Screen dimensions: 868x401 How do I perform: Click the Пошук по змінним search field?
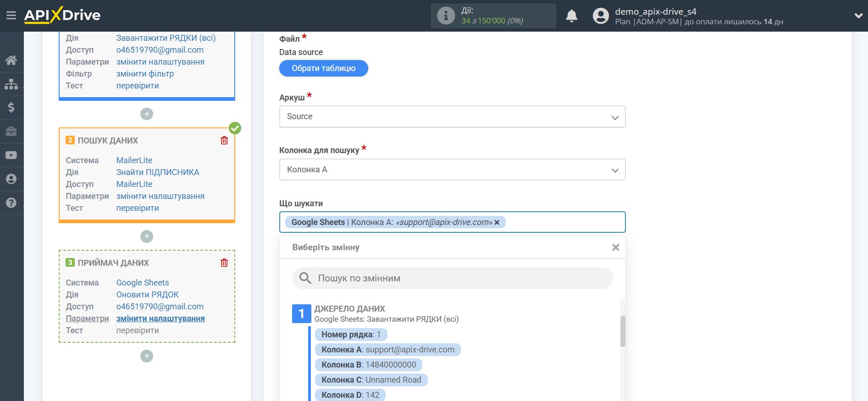[x=453, y=278]
